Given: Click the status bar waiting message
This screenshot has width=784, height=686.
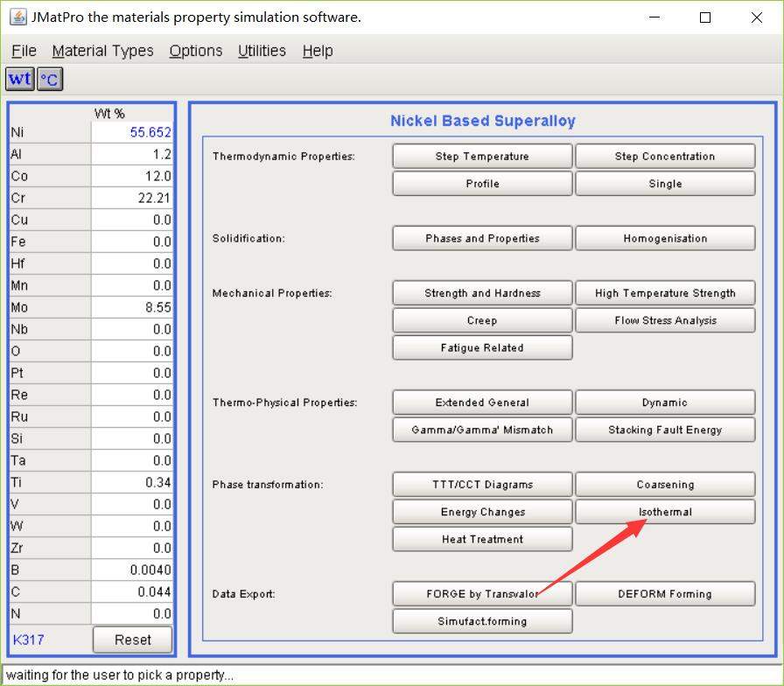Looking at the screenshot, I should (x=120, y=675).
